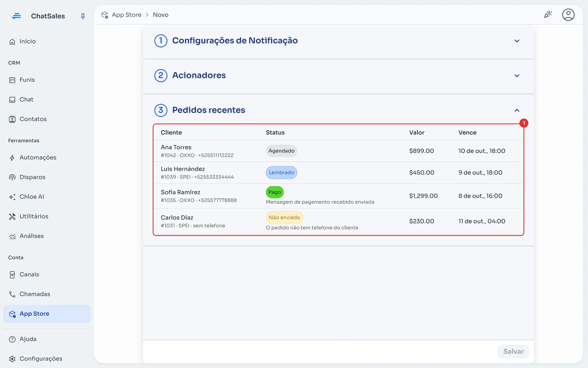This screenshot has width=588, height=368.
Task: Click the $1,299.00 value cell
Action: pos(423,196)
